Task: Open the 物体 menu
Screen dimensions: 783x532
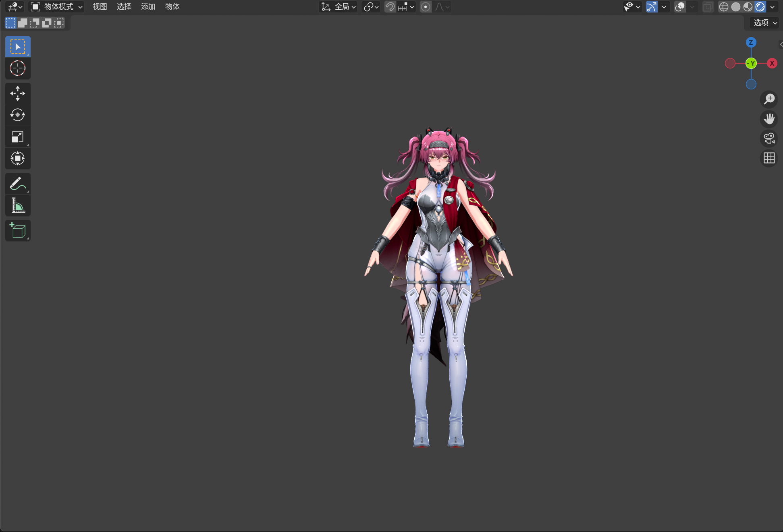Action: [x=172, y=7]
